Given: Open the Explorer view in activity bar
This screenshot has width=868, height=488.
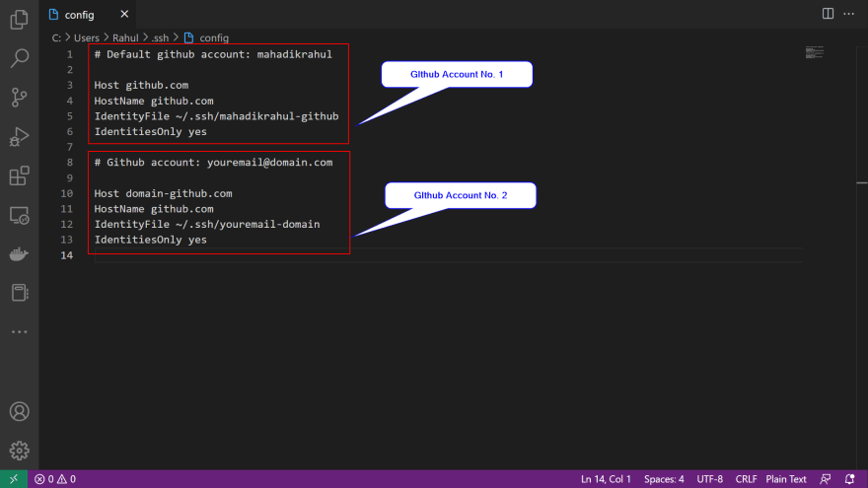Looking at the screenshot, I should point(20,20).
